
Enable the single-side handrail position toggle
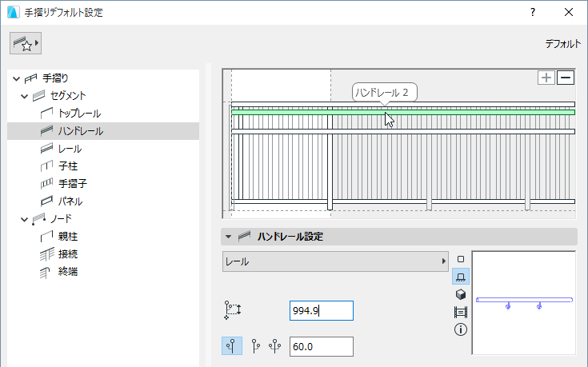pyautogui.click(x=232, y=346)
